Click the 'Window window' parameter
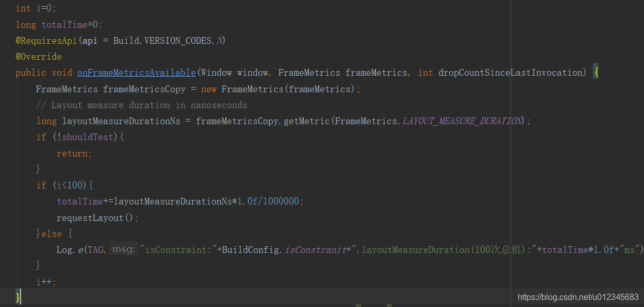644x307 pixels. click(234, 73)
